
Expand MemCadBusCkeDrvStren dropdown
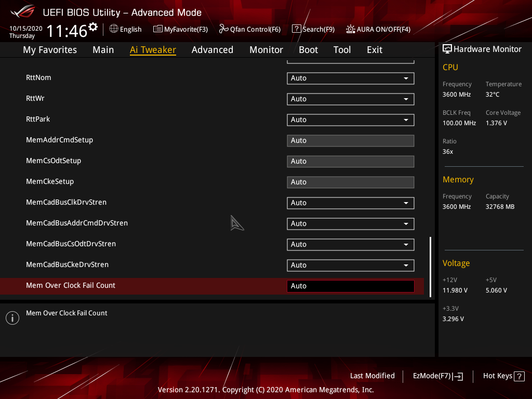[x=351, y=265]
